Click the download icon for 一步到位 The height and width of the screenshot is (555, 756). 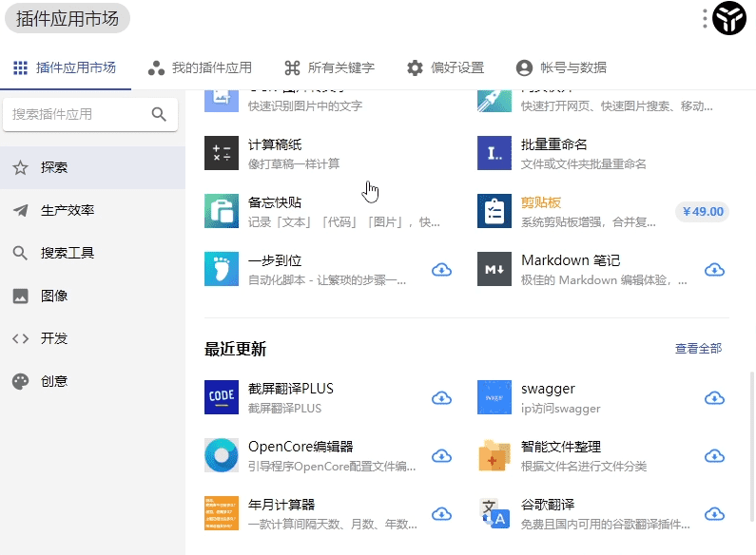[x=441, y=270]
